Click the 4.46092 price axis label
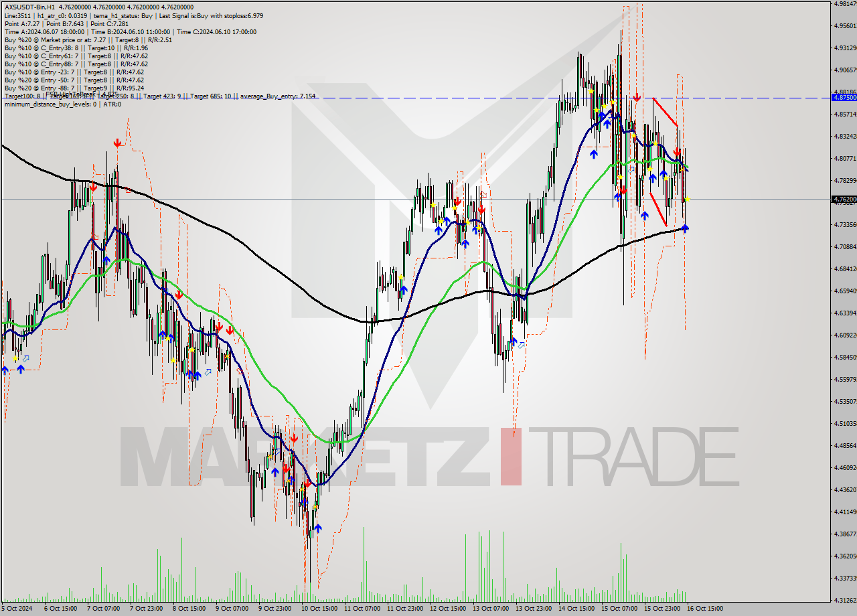Viewport: 857px width, 616px height. (x=844, y=467)
